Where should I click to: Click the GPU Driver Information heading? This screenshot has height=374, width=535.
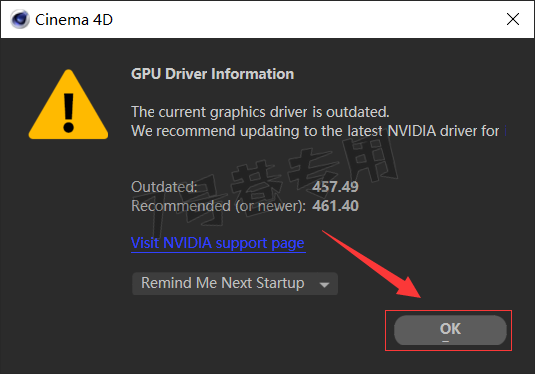pos(213,74)
